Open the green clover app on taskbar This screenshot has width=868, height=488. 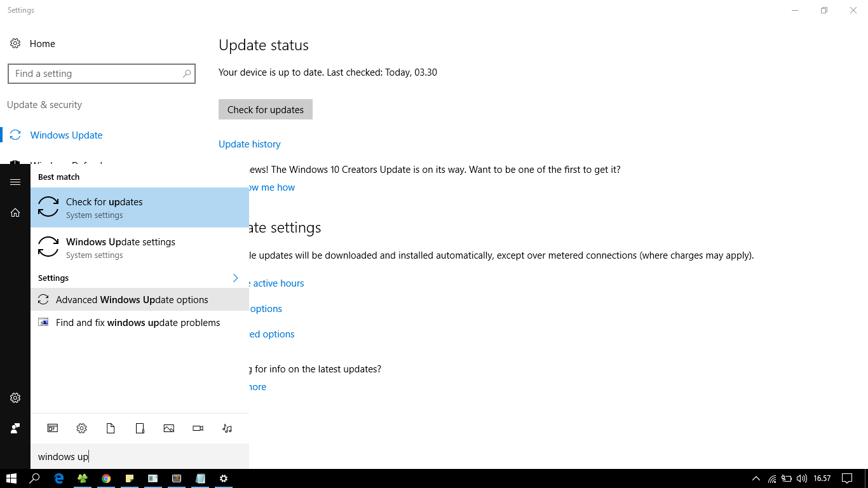(x=83, y=478)
